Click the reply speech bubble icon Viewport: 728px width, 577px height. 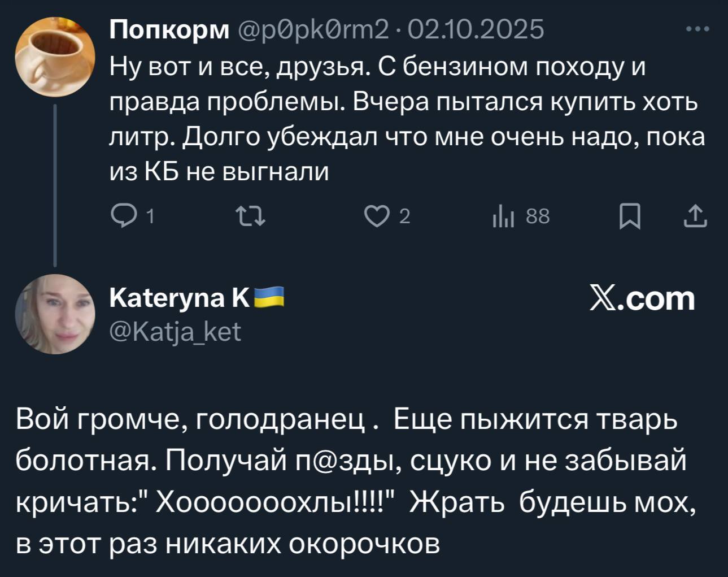[121, 216]
